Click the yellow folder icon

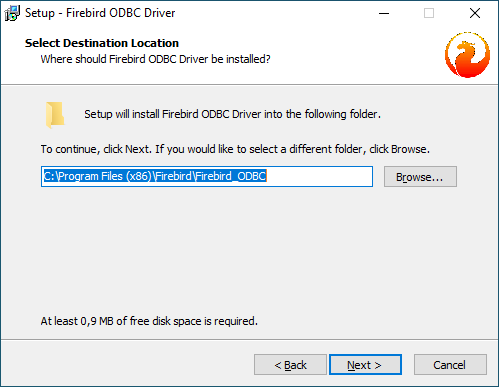[55, 115]
